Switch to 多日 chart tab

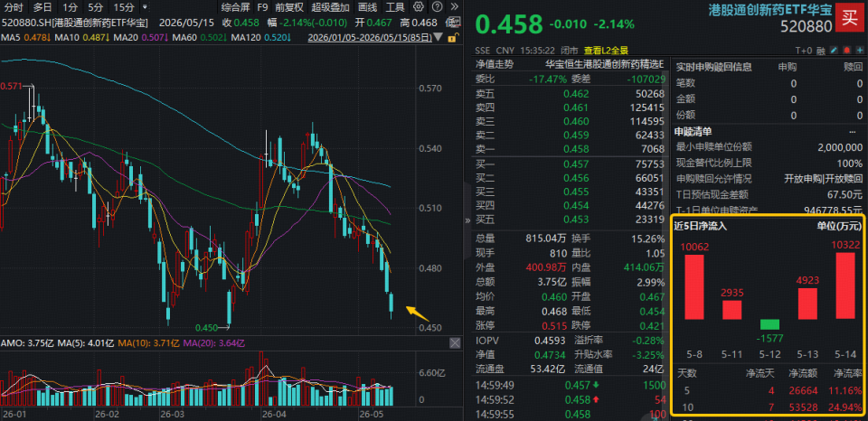tap(42, 7)
